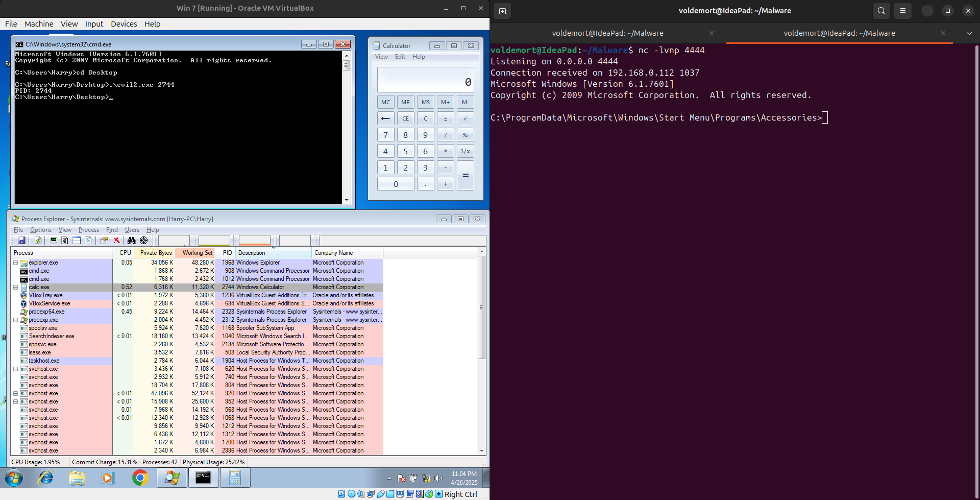The image size is (980, 500).
Task: Click the Windows Start orb
Action: click(x=14, y=478)
